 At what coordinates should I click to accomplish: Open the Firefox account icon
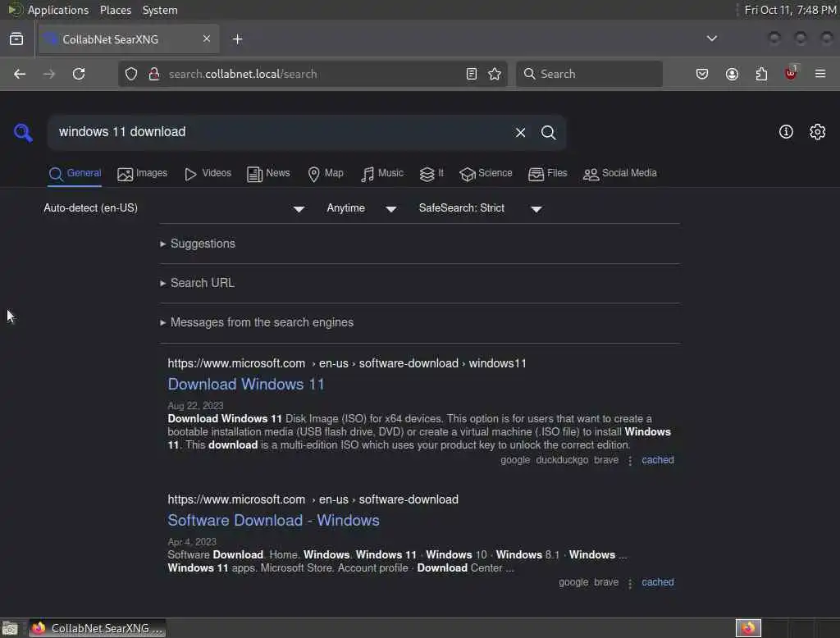point(732,74)
